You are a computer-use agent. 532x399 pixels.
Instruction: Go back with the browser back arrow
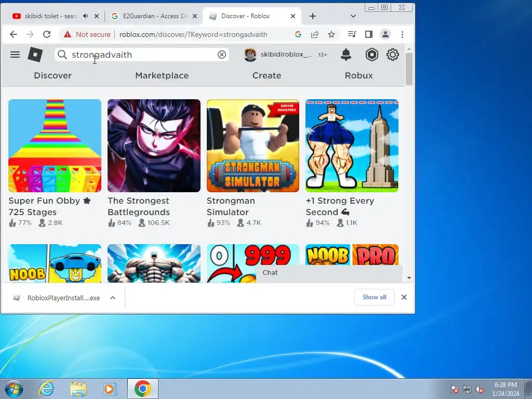(13, 34)
